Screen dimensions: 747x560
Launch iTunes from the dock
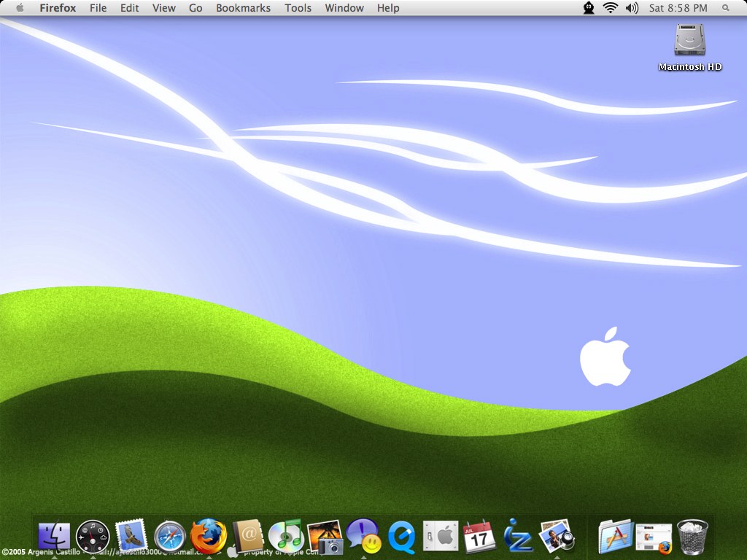point(286,537)
